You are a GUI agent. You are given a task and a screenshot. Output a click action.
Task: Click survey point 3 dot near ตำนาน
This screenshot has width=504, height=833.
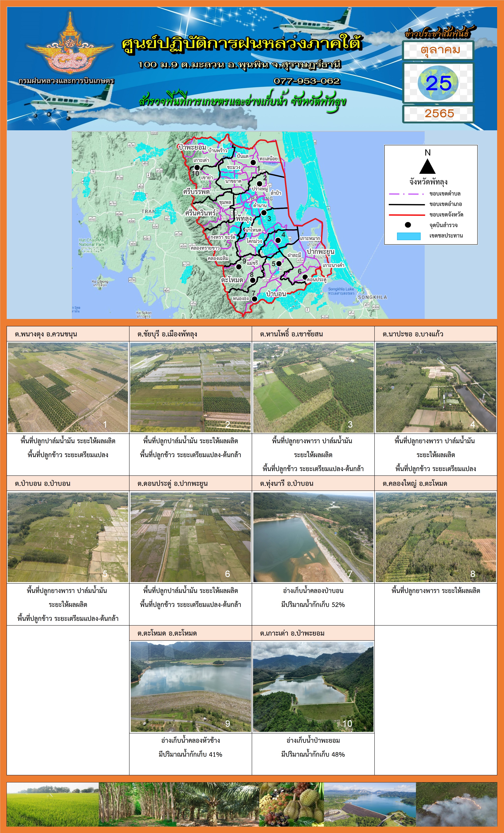264,213
